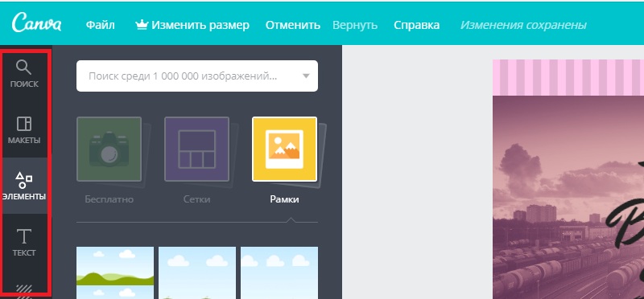This screenshot has width=644, height=299.
Task: Select the Рамки frames category
Action: pos(284,149)
